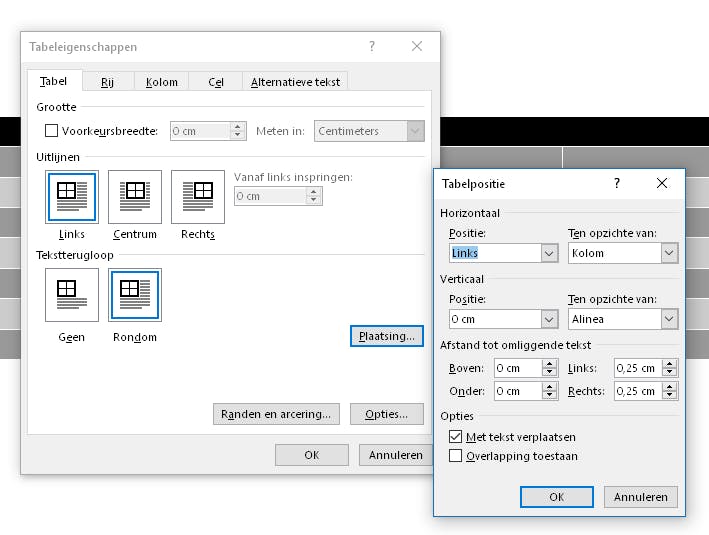Screen dimensions: 709x535
Task: Open the Meten in Centimeters dropdown
Action: (415, 131)
